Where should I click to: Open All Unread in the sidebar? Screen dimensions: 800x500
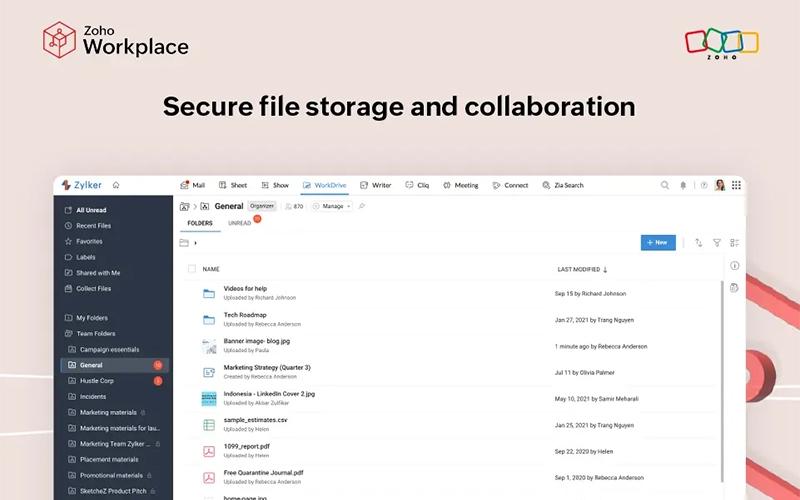(86, 210)
